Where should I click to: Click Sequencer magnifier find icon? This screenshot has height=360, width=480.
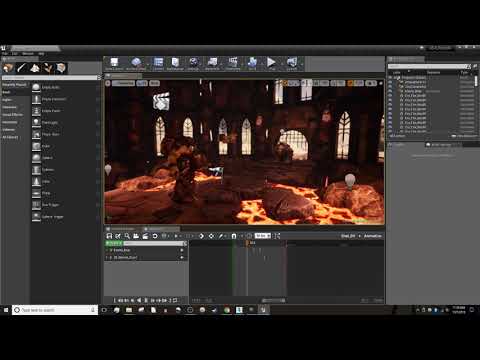point(127,236)
